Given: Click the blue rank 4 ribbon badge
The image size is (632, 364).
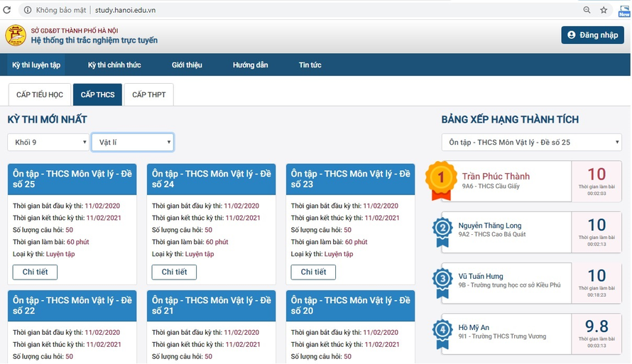Looking at the screenshot, I should (443, 331).
